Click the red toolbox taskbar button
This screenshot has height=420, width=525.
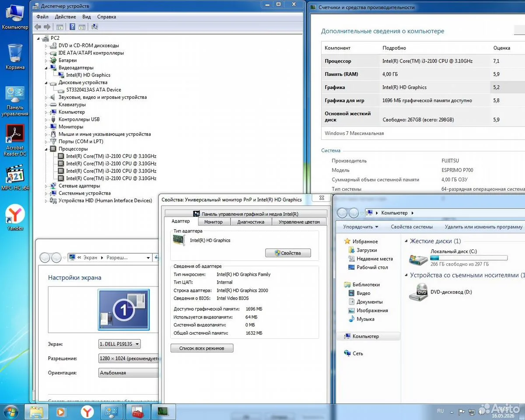pyautogui.click(x=137, y=412)
